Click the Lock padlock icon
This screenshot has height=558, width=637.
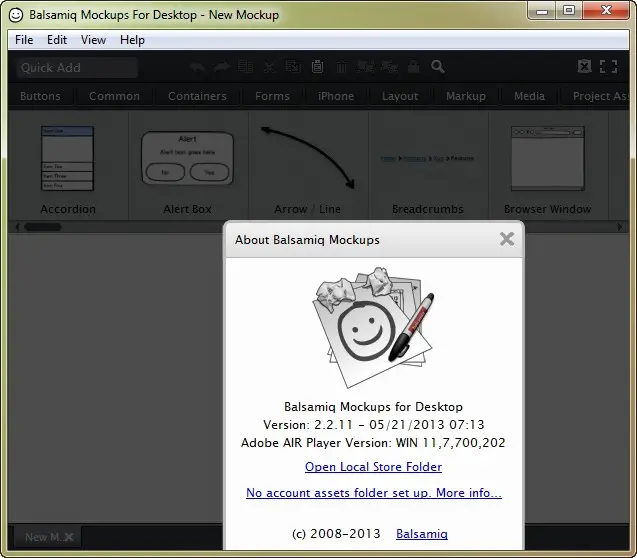click(x=414, y=67)
